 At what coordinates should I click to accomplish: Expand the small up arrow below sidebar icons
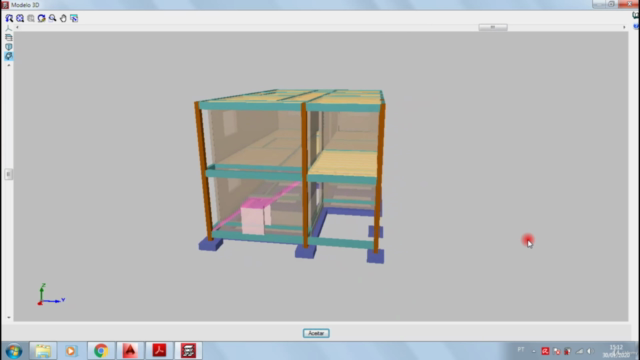click(9, 65)
